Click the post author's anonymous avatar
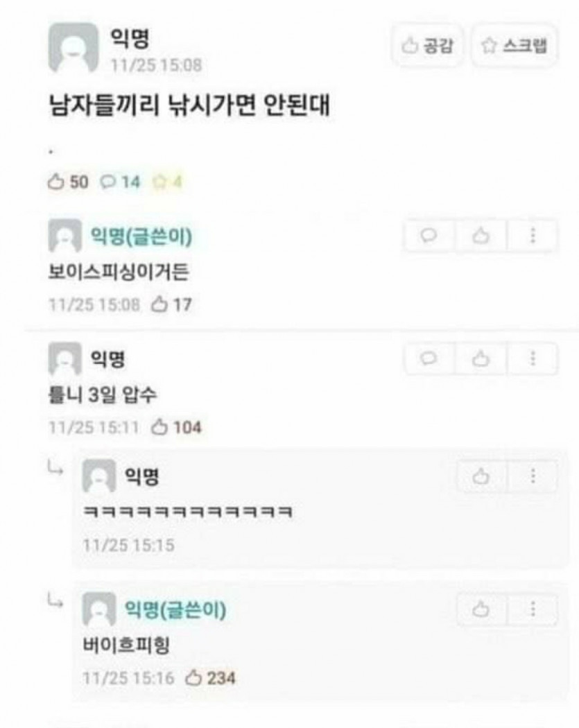The height and width of the screenshot is (728, 579). point(74,48)
